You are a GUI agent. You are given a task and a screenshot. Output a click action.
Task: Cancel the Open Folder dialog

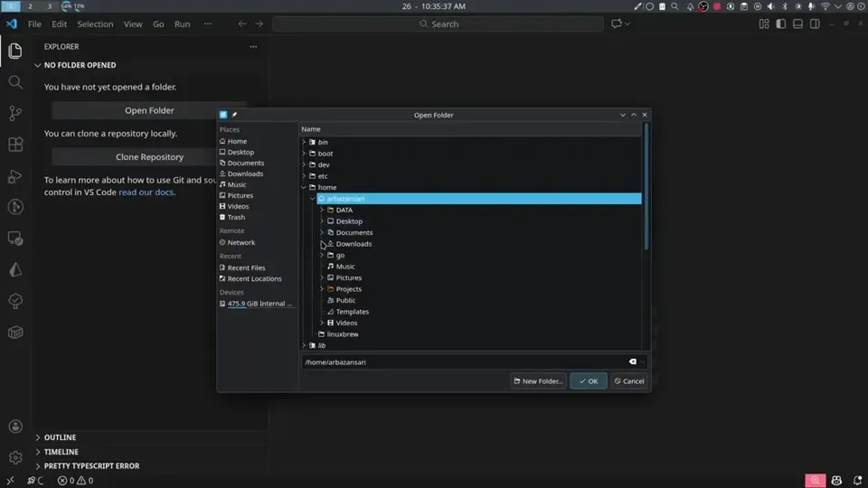[x=629, y=380]
